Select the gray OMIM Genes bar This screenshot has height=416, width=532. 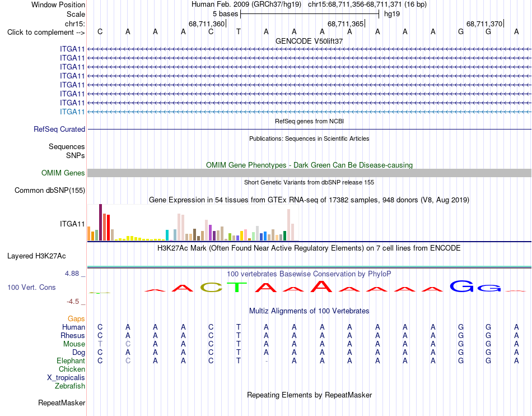[x=309, y=173]
